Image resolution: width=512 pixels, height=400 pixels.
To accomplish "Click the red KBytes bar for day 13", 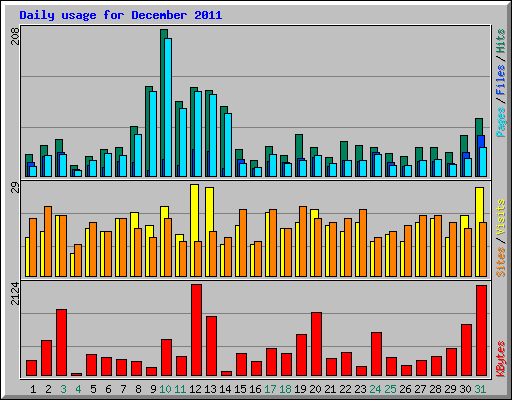I will click(x=211, y=346).
